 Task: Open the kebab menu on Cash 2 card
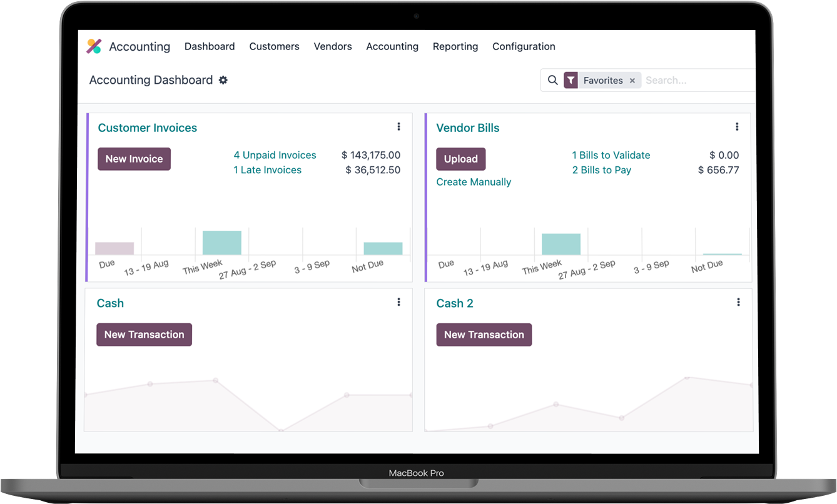(738, 302)
